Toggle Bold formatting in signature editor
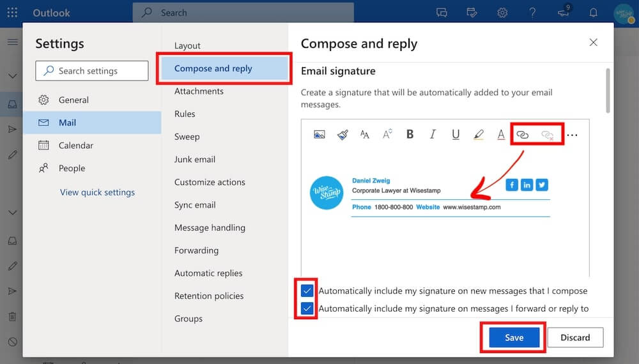This screenshot has height=364, width=639. point(410,135)
